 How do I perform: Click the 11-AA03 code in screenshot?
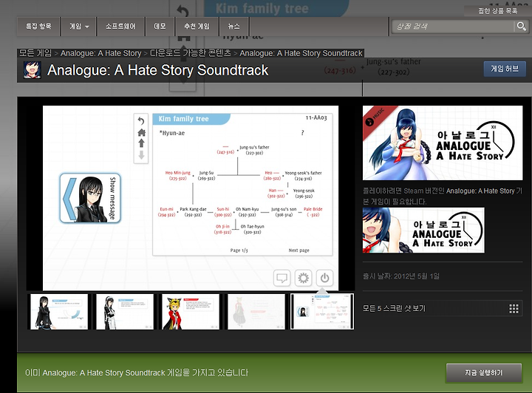[x=316, y=117]
